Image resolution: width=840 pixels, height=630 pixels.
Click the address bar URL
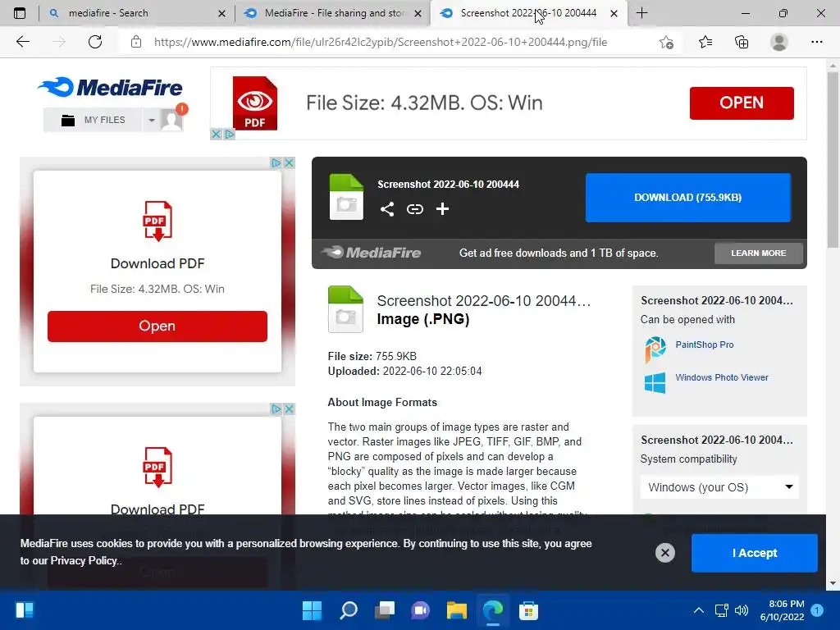click(381, 42)
